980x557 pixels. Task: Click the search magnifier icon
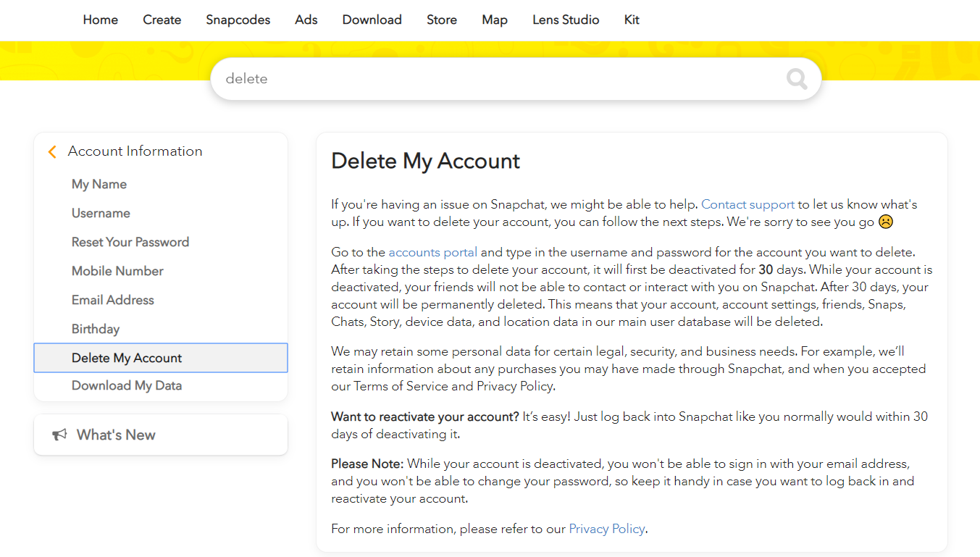point(797,78)
